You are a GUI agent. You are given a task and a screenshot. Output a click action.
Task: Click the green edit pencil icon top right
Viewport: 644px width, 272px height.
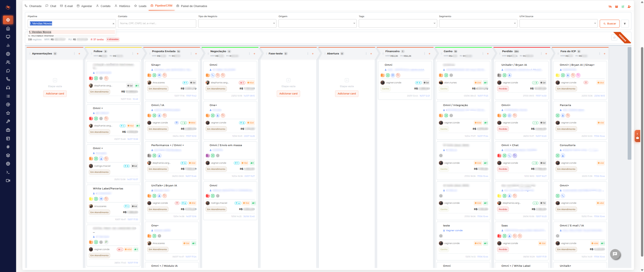pos(623,7)
